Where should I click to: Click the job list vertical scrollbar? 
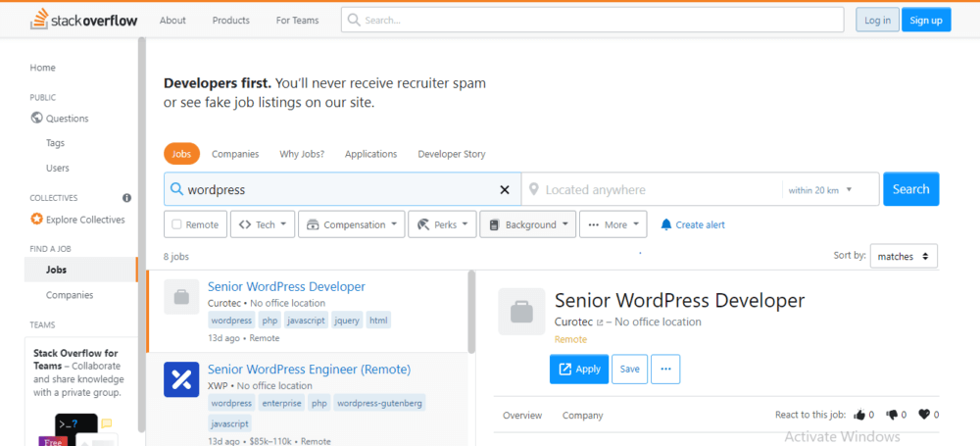471,312
